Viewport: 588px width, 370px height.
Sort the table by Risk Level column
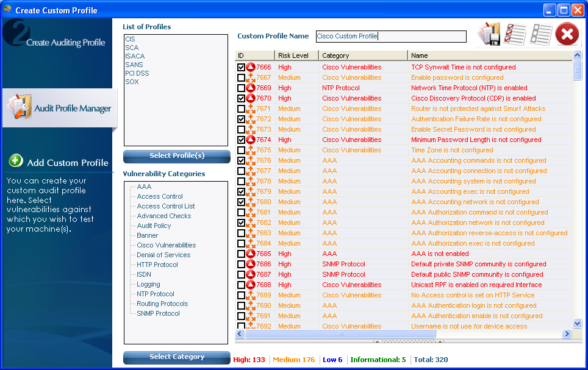[296, 55]
